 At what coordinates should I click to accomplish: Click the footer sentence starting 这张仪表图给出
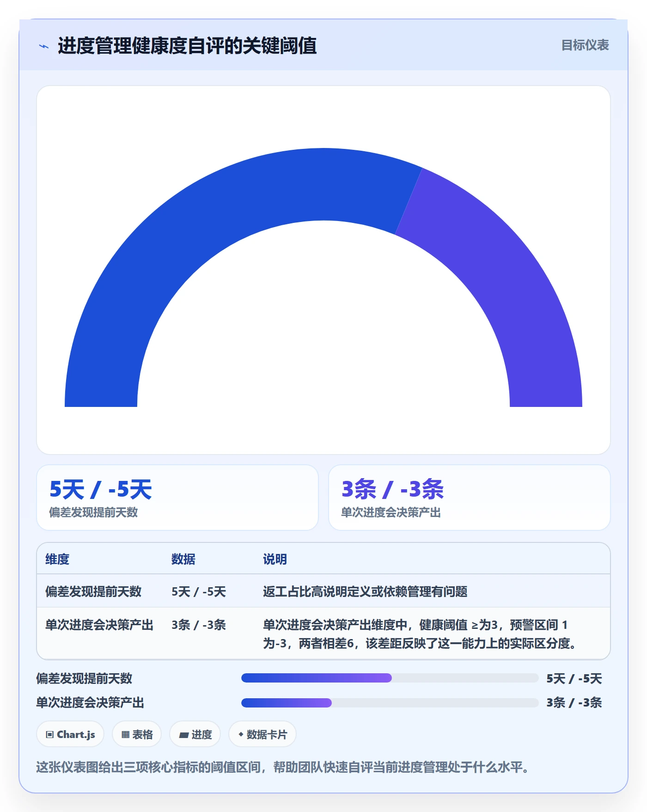283,767
